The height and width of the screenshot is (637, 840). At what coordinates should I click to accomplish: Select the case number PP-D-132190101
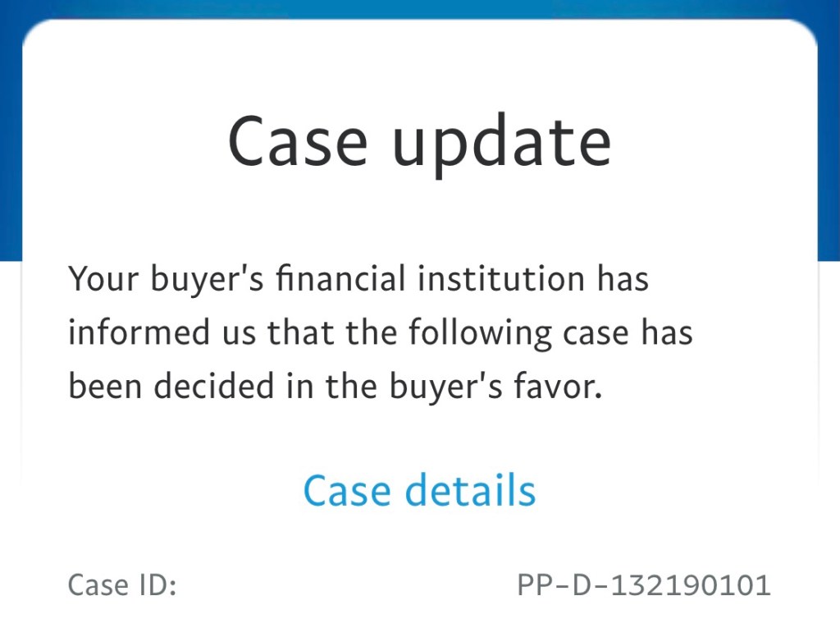coord(644,585)
